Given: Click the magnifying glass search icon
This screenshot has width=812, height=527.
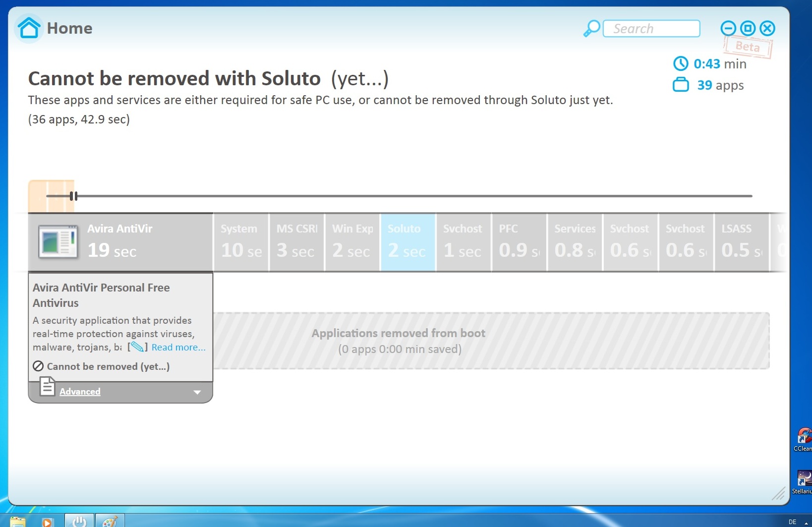Looking at the screenshot, I should coord(591,29).
